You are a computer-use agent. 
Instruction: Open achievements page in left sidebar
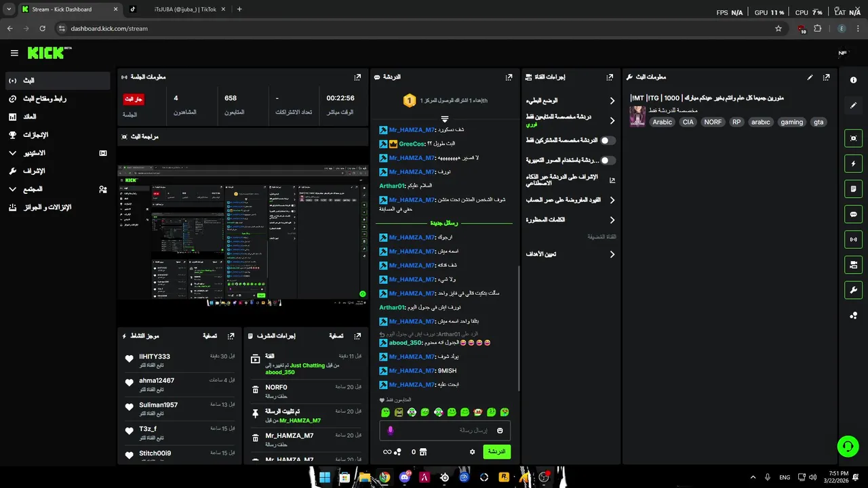[58, 135]
